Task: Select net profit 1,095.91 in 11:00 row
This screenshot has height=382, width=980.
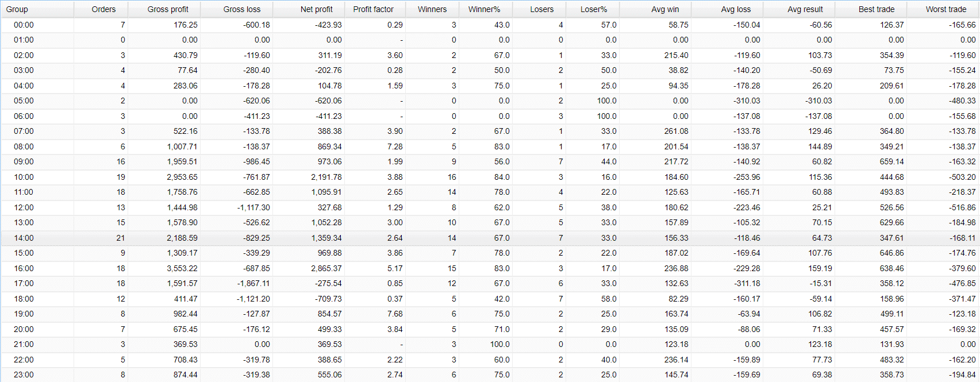Action: click(x=326, y=192)
